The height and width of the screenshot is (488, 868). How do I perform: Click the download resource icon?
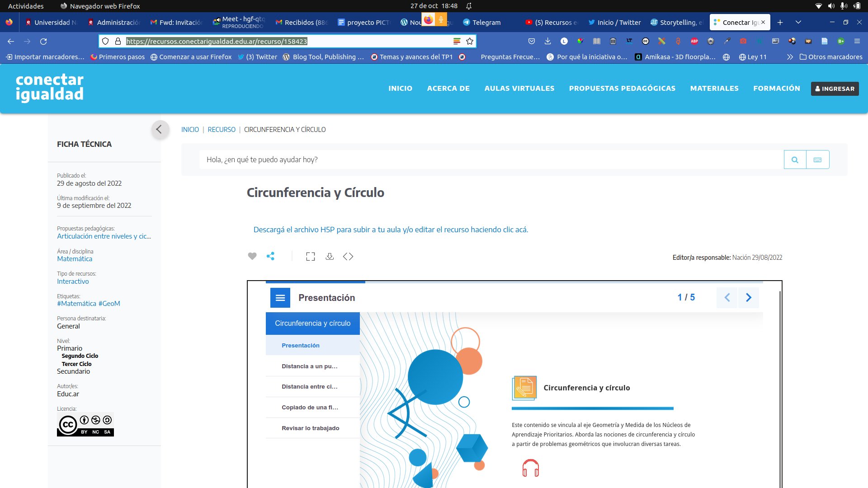[x=330, y=256]
